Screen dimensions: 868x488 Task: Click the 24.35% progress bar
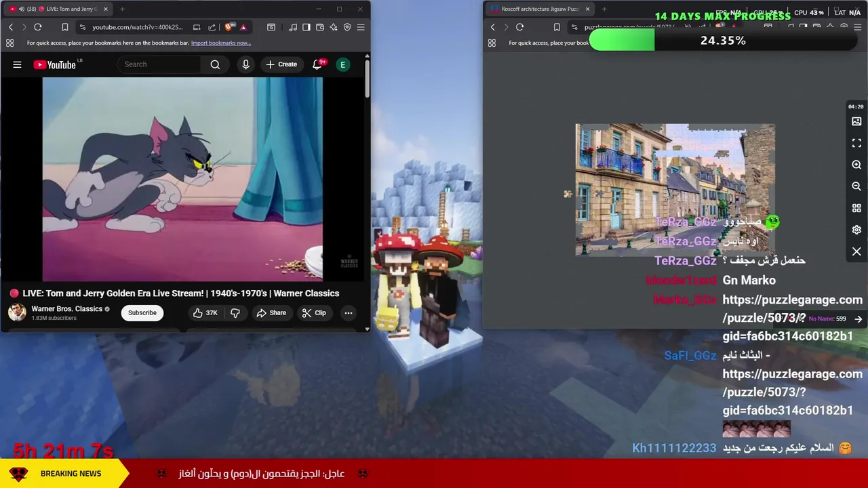[x=723, y=41]
